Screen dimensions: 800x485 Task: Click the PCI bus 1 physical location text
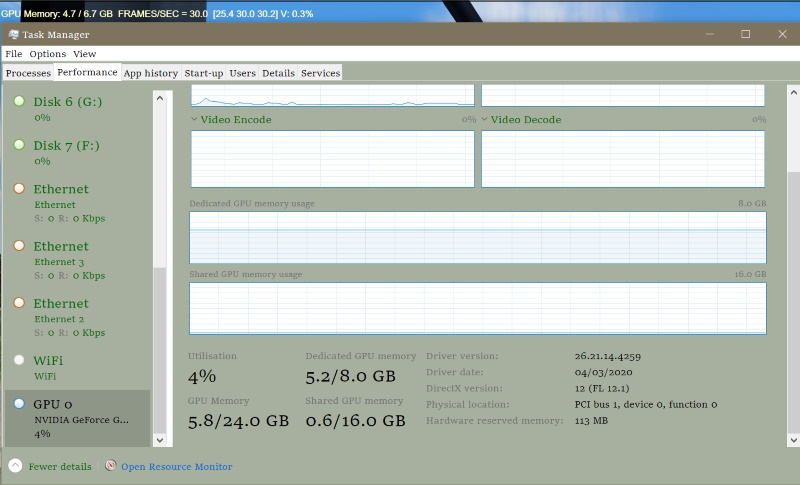coord(646,404)
